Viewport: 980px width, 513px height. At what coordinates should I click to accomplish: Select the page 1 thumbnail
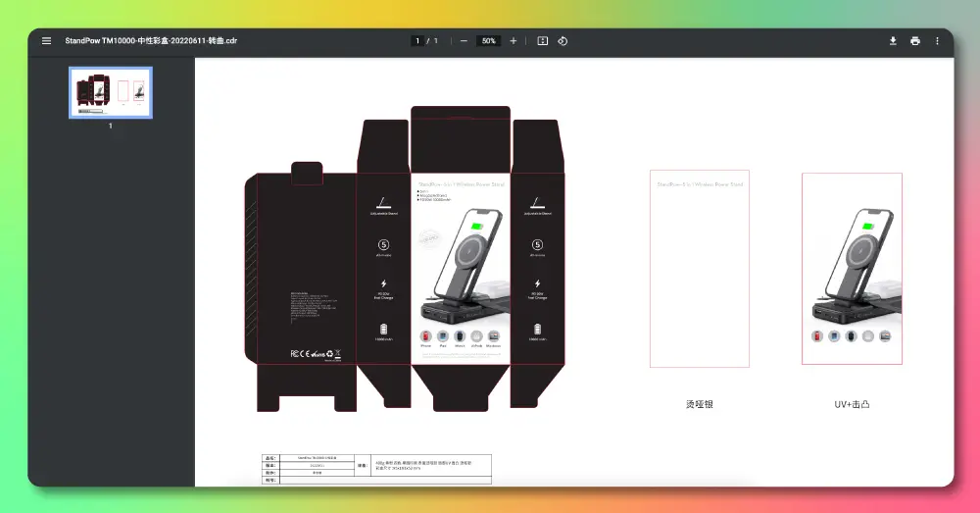tap(111, 92)
